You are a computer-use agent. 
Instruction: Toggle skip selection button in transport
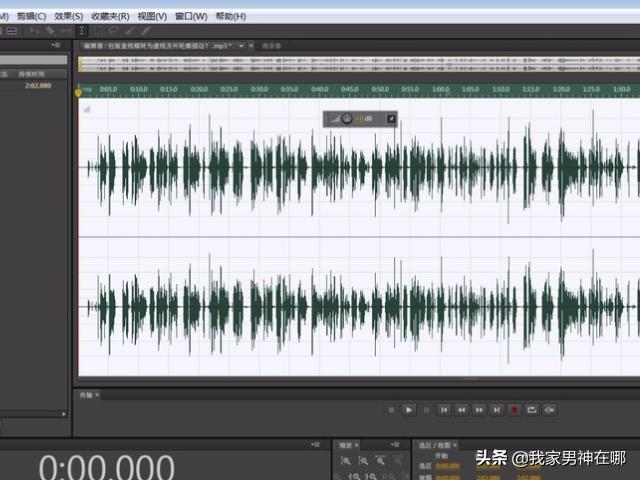548,409
